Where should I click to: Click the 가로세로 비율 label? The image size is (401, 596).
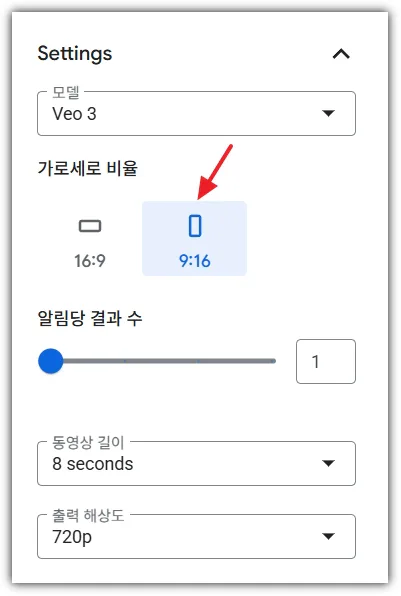pos(87,168)
